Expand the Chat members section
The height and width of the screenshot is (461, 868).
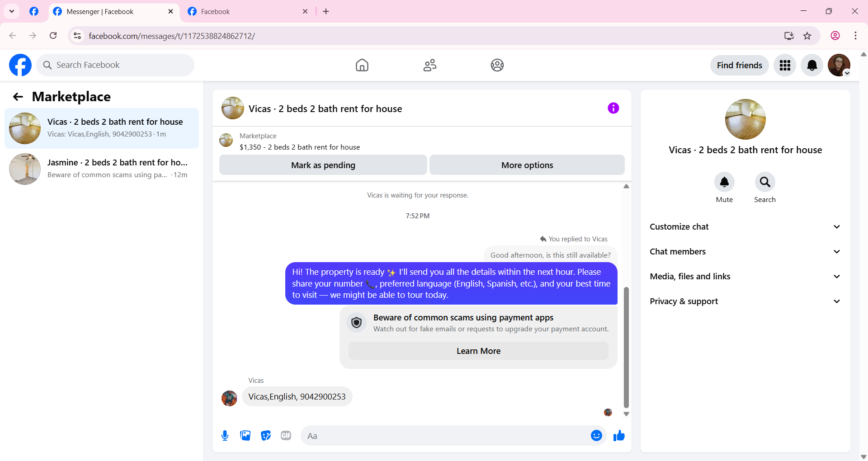745,252
